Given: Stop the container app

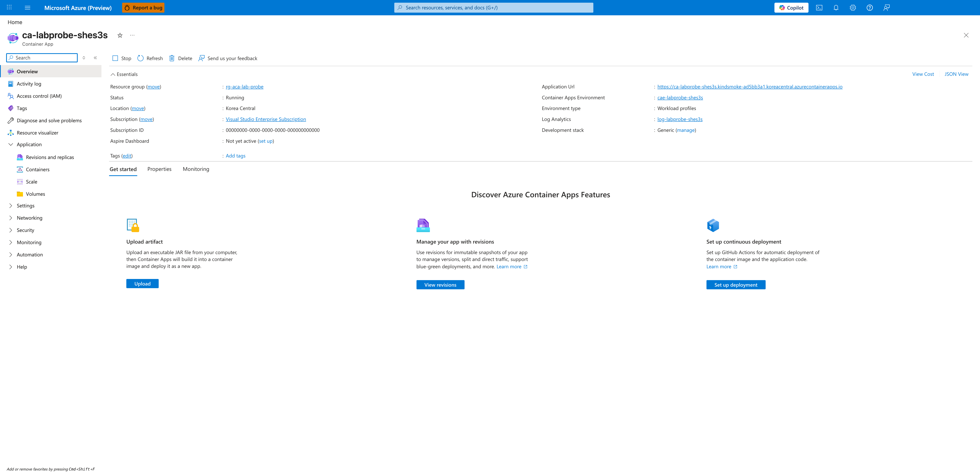Looking at the screenshot, I should coord(122,58).
